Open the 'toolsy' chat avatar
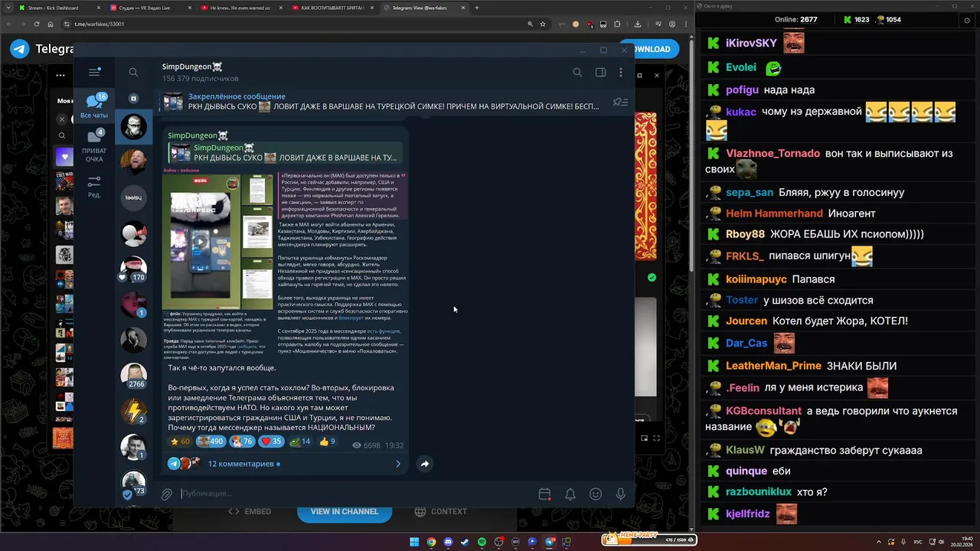Viewport: 980px width, 551px height. click(x=133, y=197)
